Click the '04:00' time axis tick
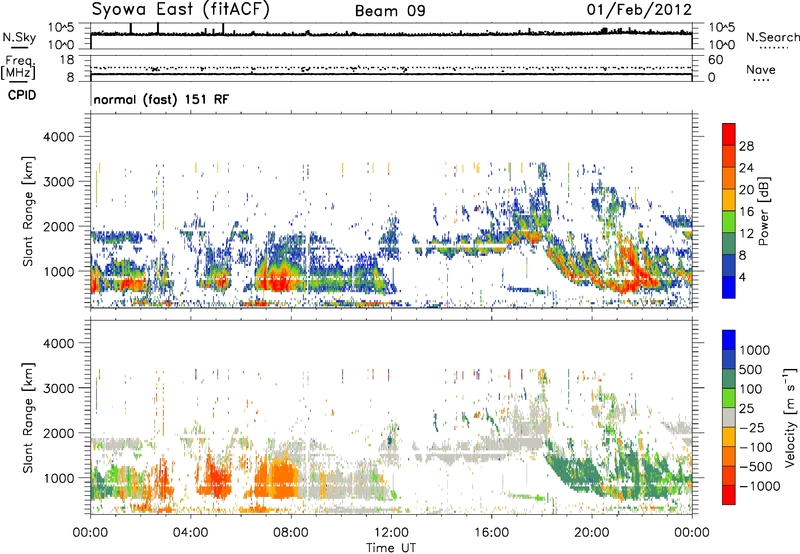This screenshot has height=554, width=800. (191, 532)
